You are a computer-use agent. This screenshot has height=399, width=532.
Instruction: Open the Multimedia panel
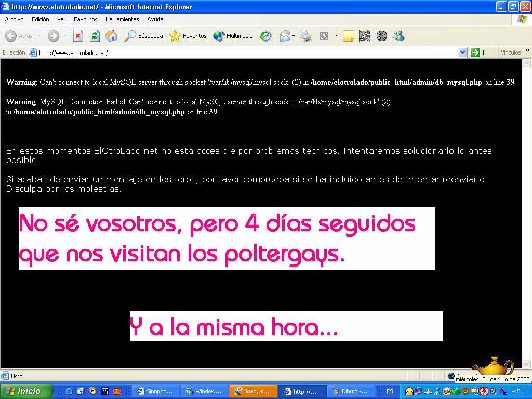click(233, 36)
